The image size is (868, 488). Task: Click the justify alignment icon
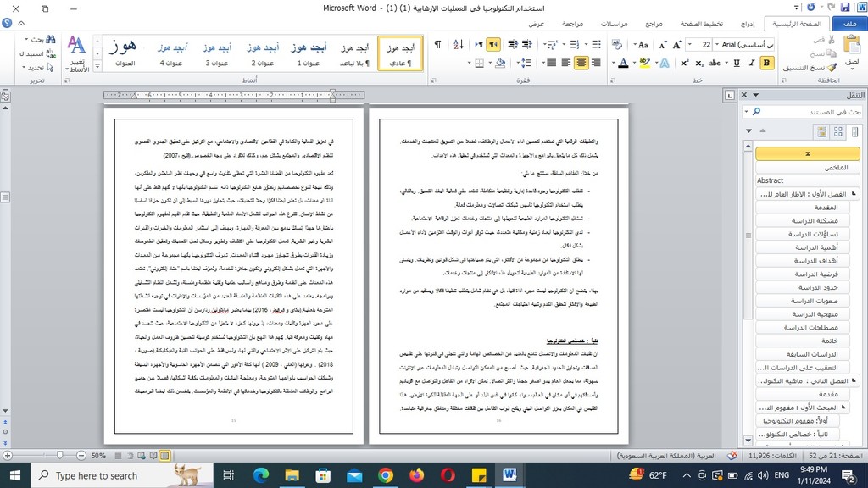coord(551,63)
